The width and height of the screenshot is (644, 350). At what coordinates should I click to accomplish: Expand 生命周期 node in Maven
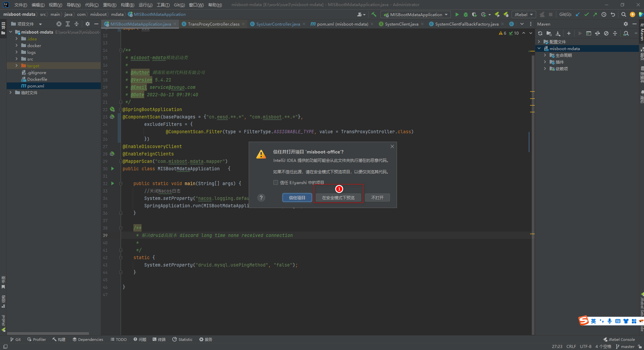[545, 55]
